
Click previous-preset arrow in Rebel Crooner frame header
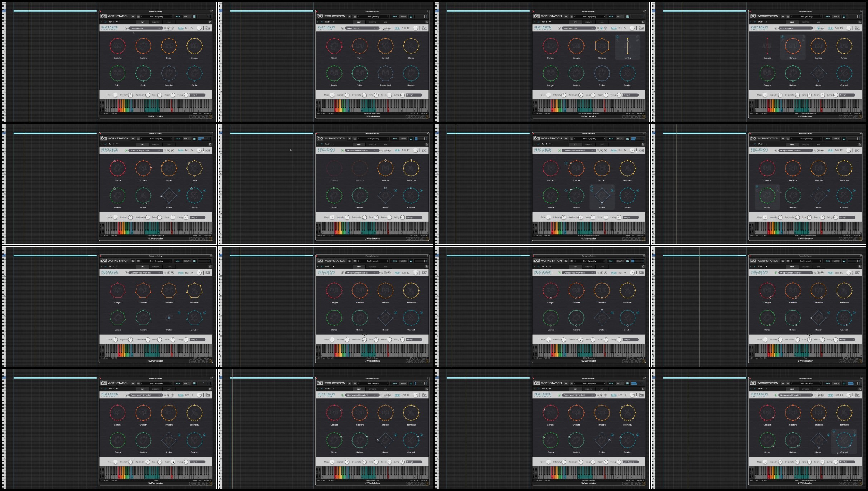click(359, 16)
